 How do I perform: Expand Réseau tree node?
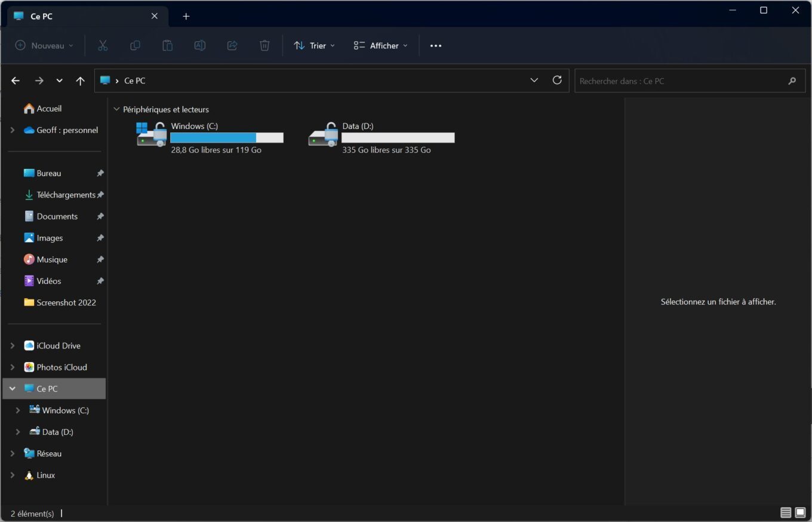[13, 453]
